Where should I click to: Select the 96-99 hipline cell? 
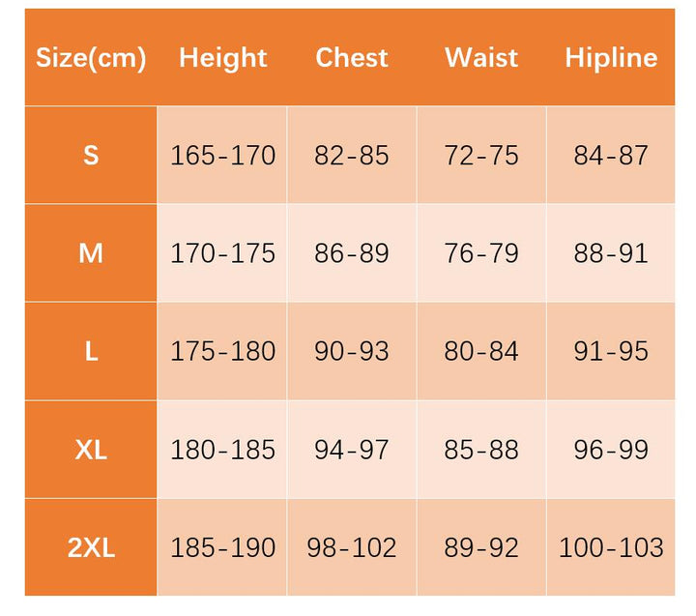[x=611, y=450]
